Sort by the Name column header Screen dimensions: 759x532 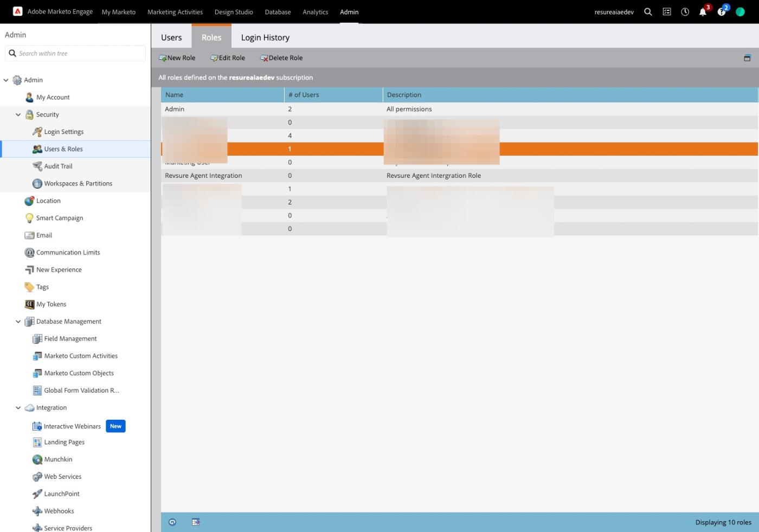[222, 95]
